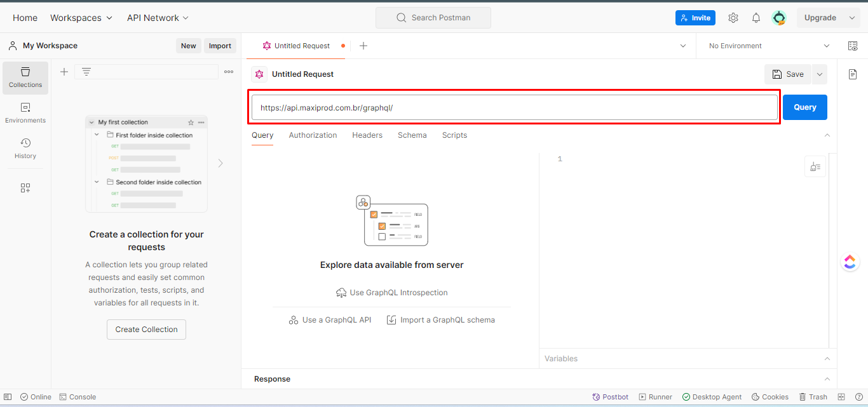Open Desktop Agent status
Viewport: 868px width, 407px height.
click(x=712, y=397)
